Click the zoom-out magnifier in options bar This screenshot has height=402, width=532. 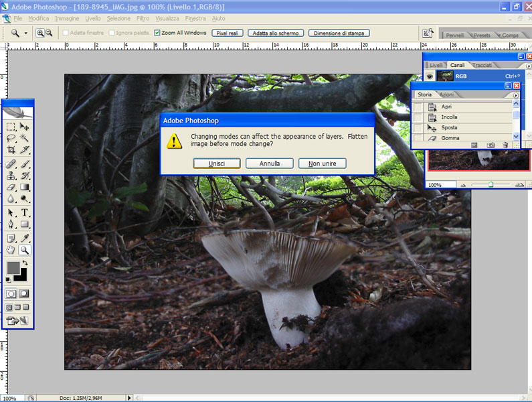coord(50,33)
